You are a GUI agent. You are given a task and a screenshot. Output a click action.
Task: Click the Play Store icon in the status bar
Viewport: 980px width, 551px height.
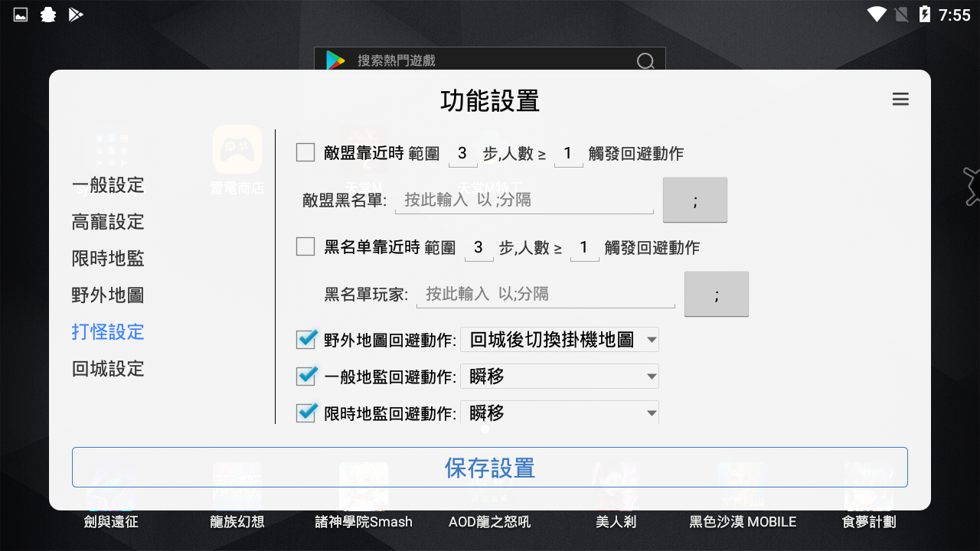pyautogui.click(x=76, y=14)
